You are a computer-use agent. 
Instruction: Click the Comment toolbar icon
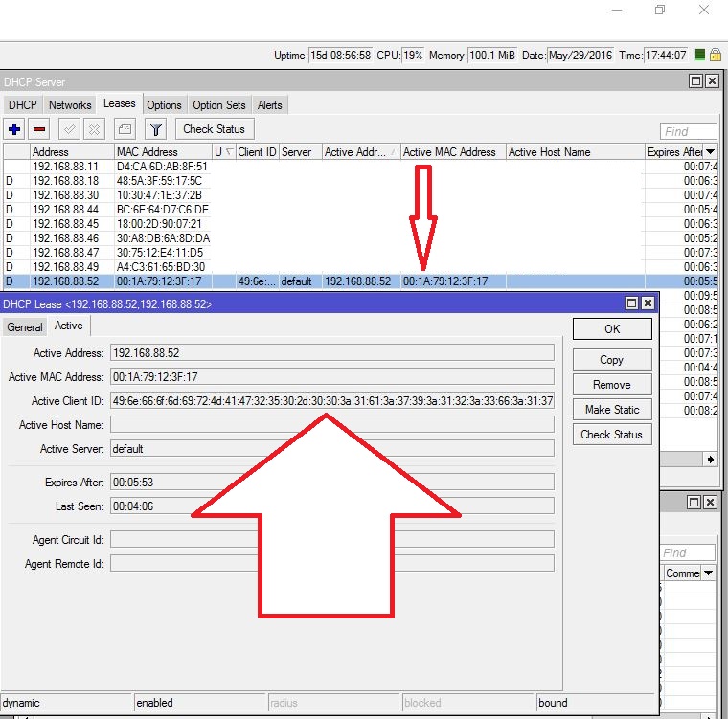click(x=125, y=129)
